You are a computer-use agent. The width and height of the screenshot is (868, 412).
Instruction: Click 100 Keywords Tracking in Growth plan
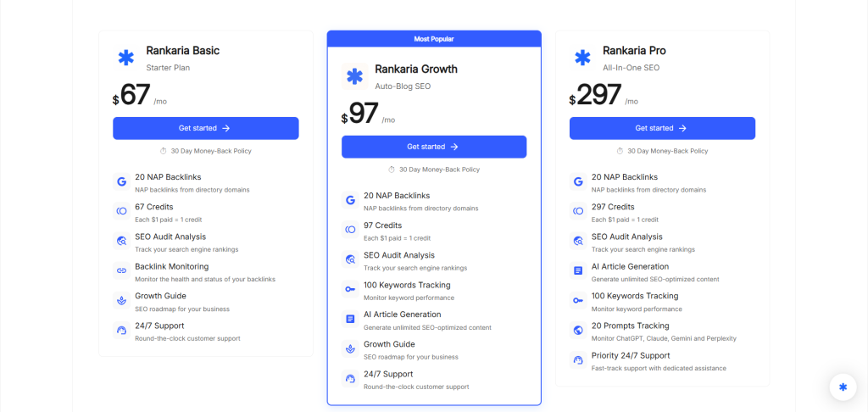(407, 285)
